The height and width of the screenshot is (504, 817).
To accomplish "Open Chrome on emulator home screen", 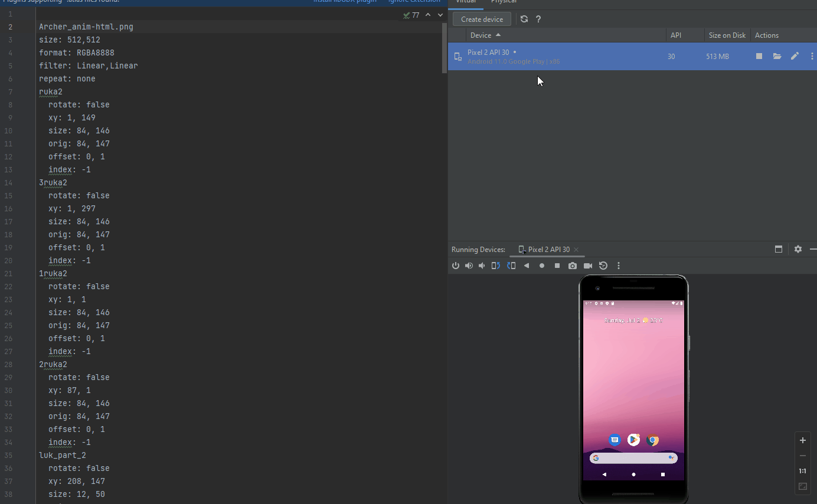I will pos(653,440).
